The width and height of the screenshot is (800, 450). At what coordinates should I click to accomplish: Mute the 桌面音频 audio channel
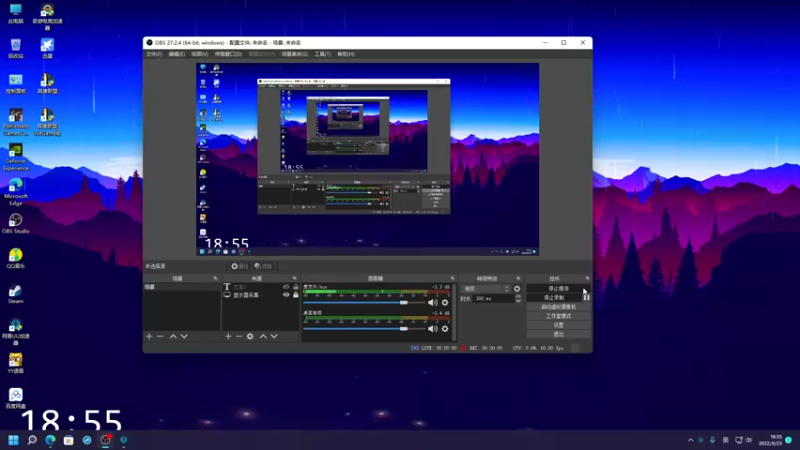point(433,329)
